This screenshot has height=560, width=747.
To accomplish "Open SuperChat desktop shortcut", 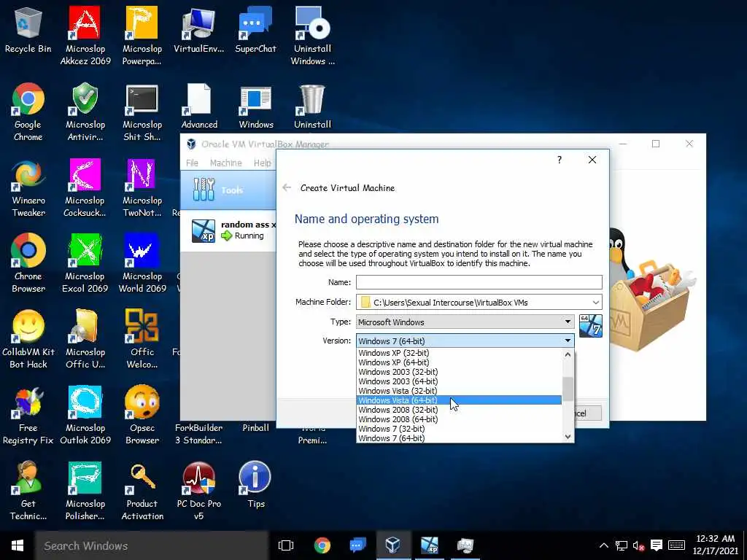I will (x=255, y=29).
